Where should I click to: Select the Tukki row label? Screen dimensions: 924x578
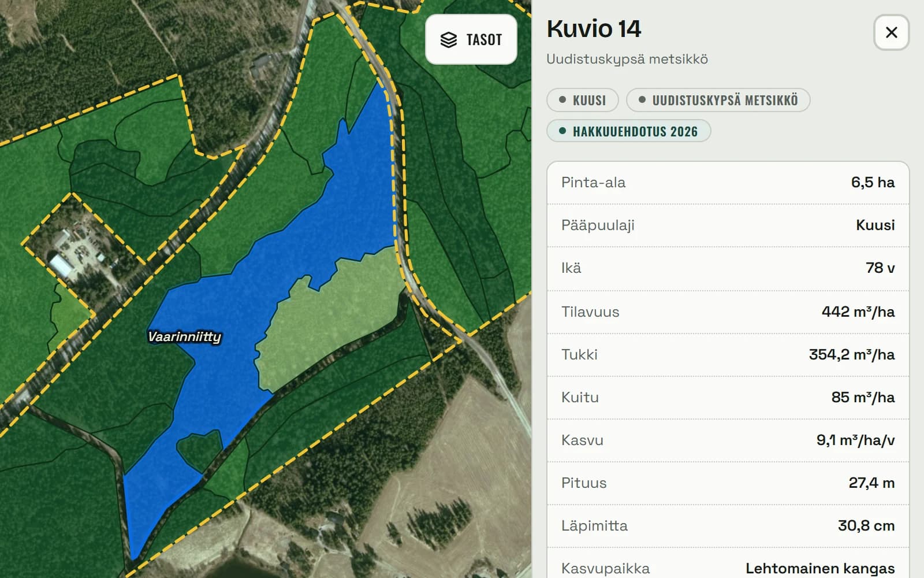pos(579,355)
